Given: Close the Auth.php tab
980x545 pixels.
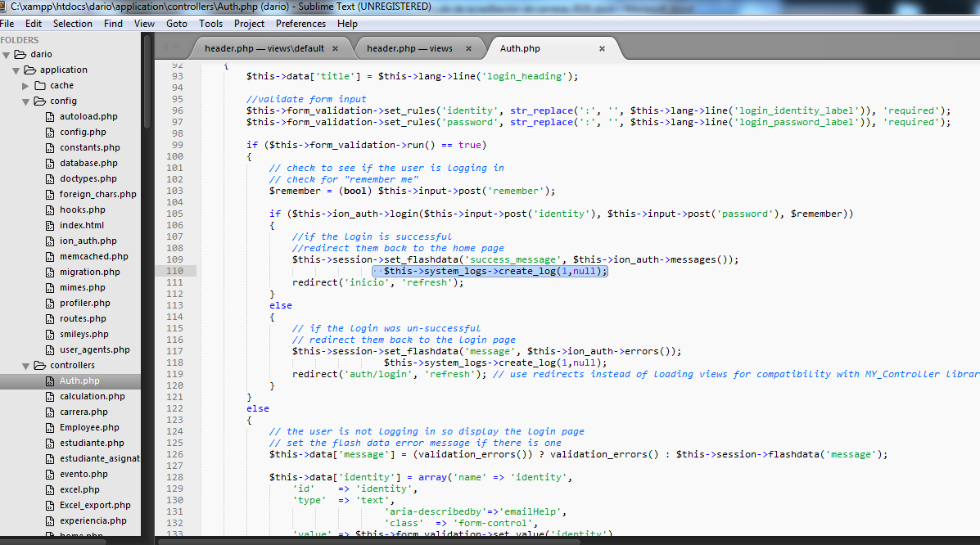Looking at the screenshot, I should 602,49.
